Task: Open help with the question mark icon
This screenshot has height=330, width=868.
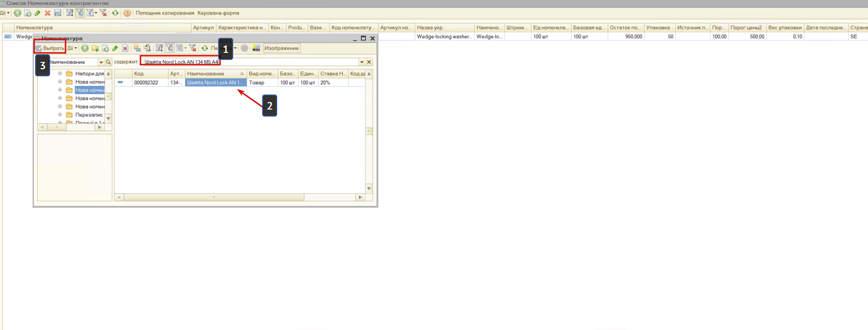Action: click(127, 13)
